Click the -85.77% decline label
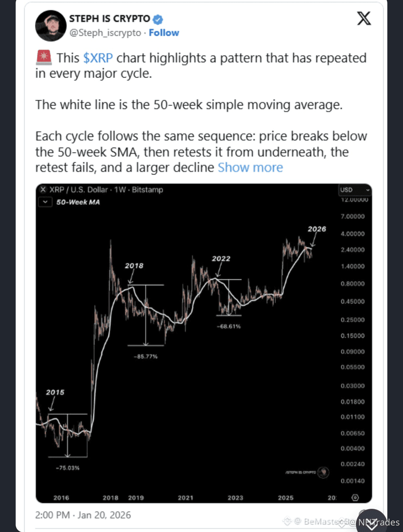Viewport: 403px width, 532px height. (x=146, y=357)
